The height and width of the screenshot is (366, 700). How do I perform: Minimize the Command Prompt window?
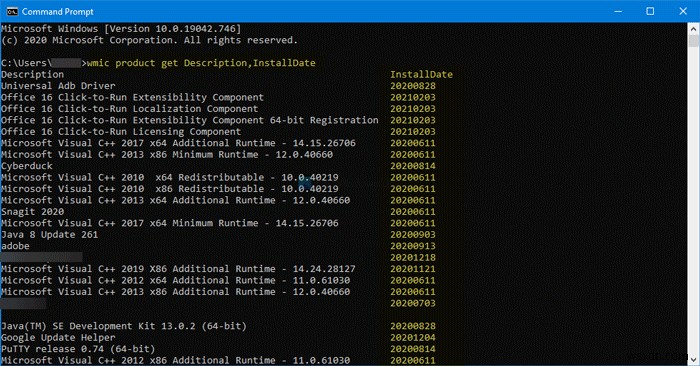tap(618, 12)
